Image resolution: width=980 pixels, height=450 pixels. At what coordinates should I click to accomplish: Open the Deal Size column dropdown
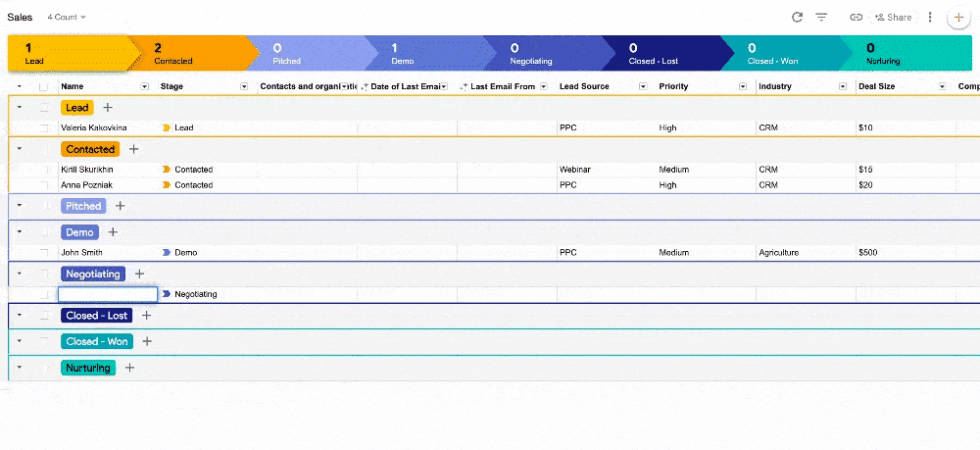coord(942,87)
